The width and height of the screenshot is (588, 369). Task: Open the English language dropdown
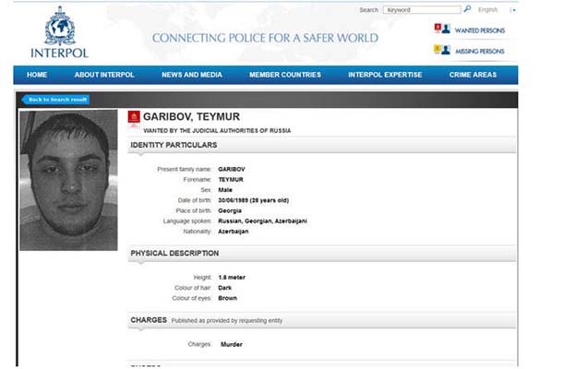[488, 10]
